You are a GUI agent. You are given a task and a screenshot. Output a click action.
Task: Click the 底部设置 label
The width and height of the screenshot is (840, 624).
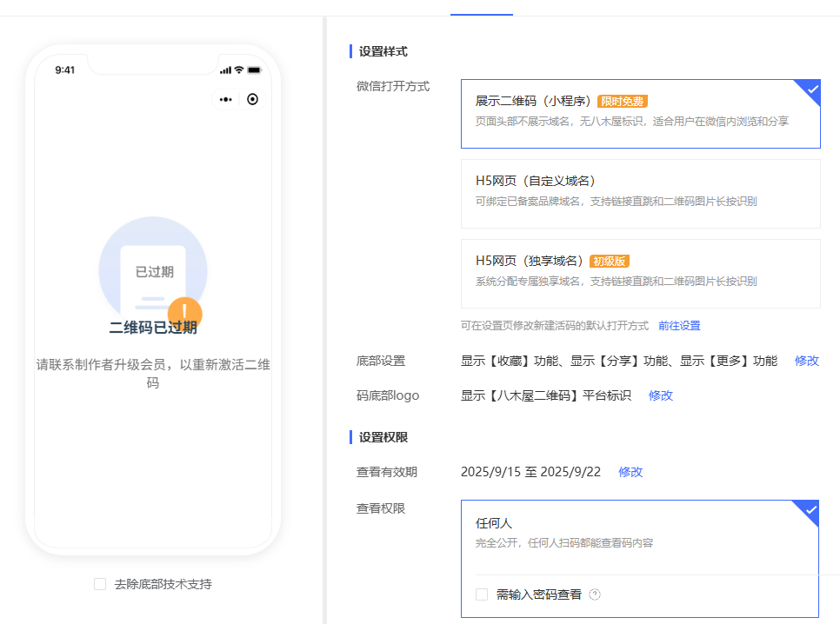[x=381, y=361]
